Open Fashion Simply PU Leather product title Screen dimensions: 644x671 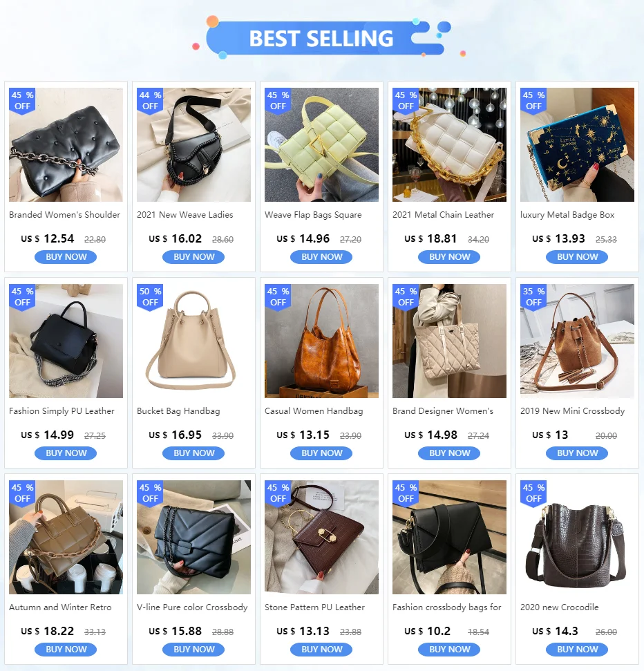(61, 411)
